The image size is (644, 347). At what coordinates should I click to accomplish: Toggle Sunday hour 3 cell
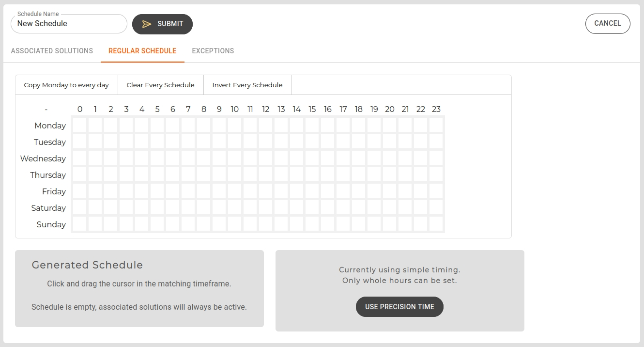[126, 224]
